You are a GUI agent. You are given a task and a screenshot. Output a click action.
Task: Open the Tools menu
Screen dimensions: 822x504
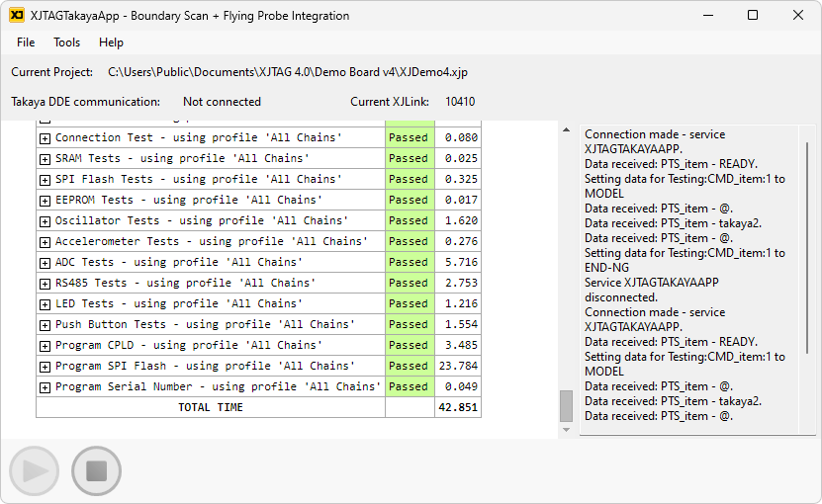click(x=67, y=42)
